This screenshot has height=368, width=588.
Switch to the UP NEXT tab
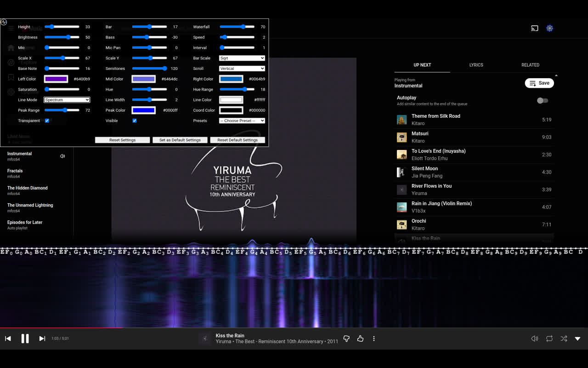[422, 65]
